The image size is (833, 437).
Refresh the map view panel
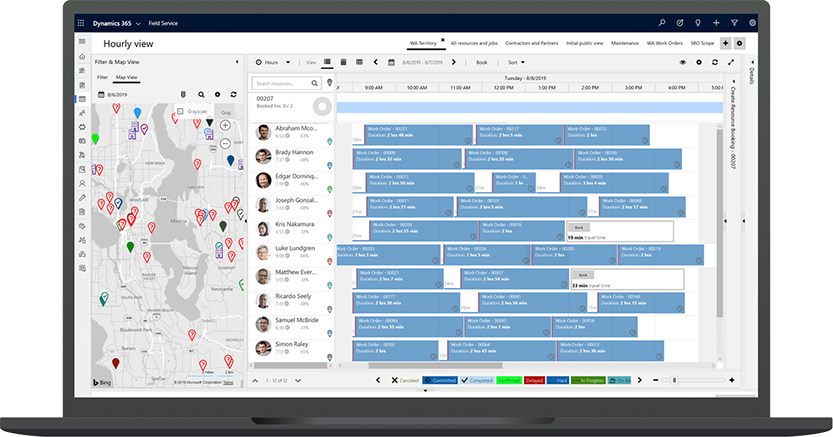(x=233, y=94)
